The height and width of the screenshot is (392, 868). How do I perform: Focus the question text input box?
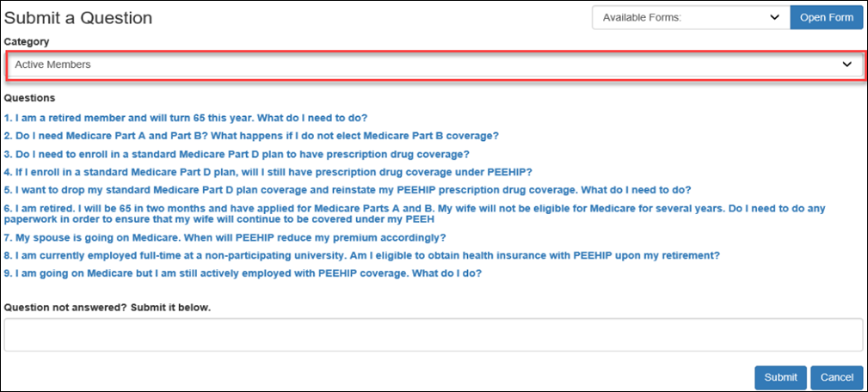433,334
